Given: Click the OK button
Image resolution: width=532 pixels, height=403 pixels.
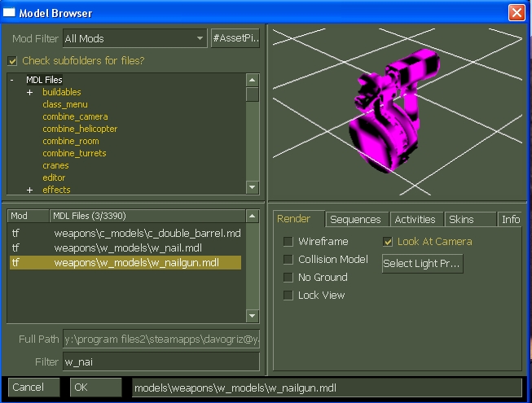Looking at the screenshot, I should tap(95, 387).
